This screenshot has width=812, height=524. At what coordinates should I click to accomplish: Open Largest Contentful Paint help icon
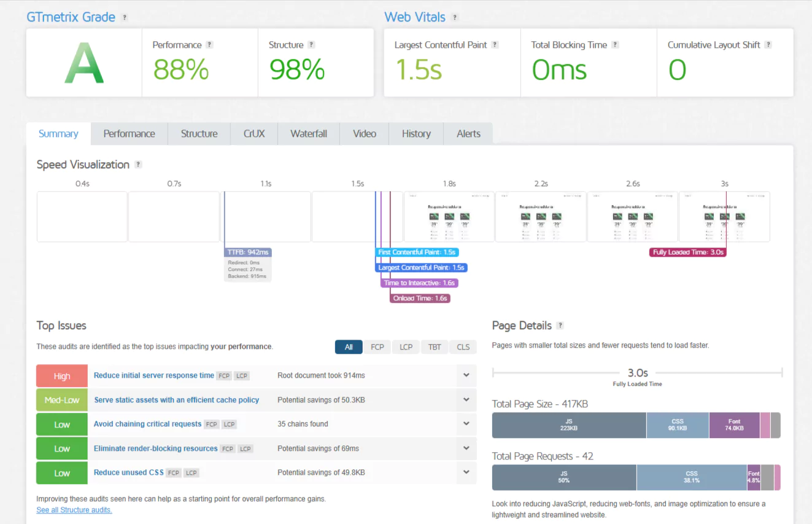point(495,45)
